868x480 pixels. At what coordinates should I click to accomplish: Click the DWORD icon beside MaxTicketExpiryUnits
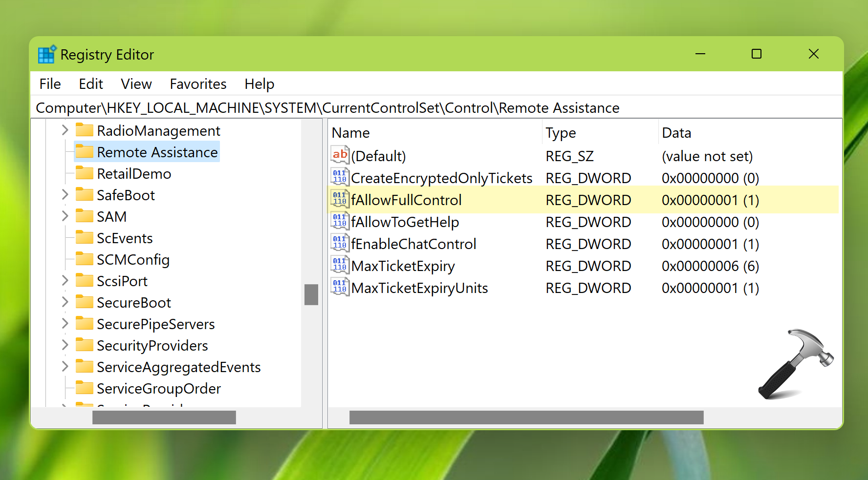click(x=340, y=288)
